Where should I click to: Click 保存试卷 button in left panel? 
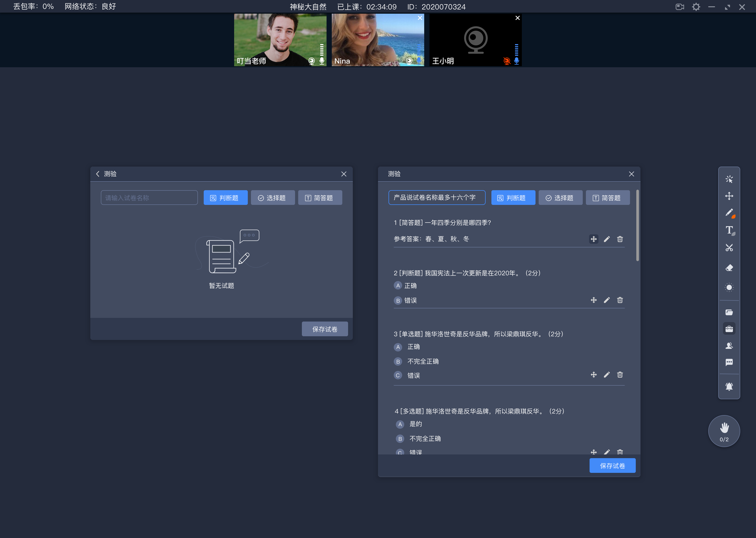(324, 329)
